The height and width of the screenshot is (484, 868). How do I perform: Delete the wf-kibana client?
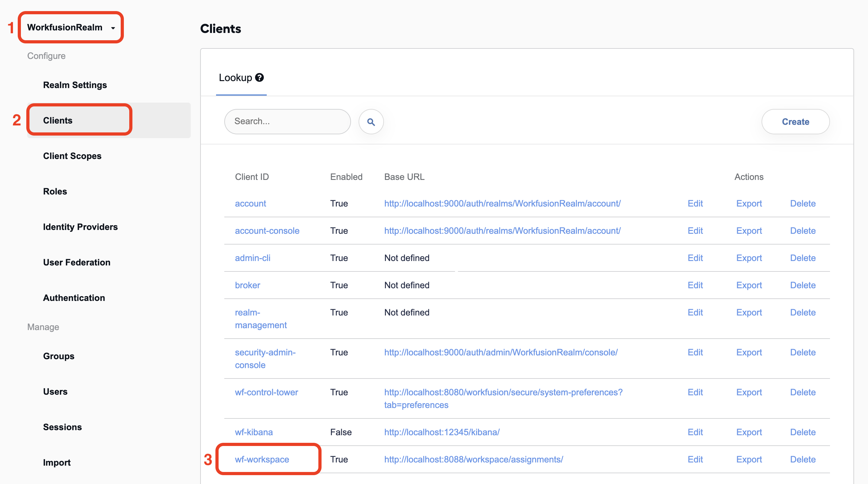[803, 432]
